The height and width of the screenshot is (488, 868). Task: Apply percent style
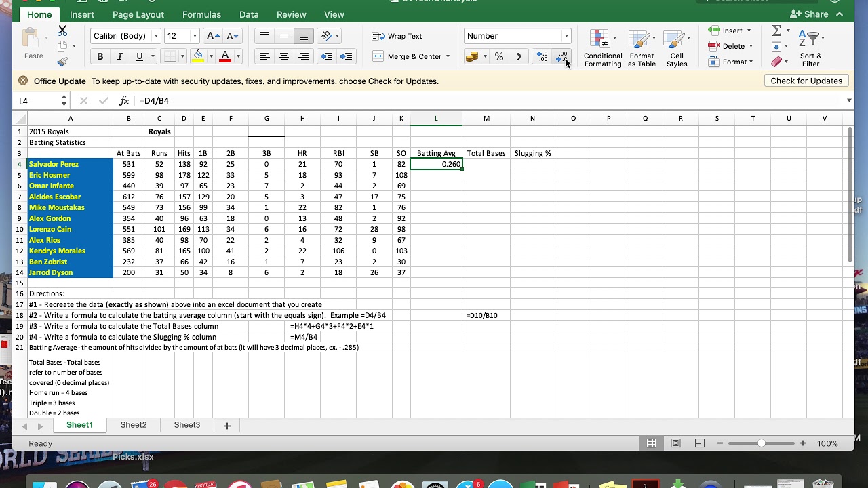tap(499, 57)
